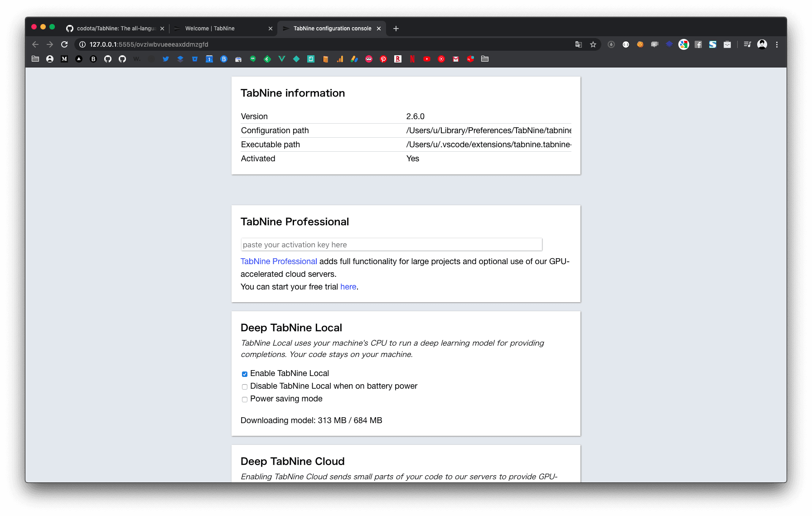Click the Deep TabNine Cloud heading

click(x=293, y=461)
